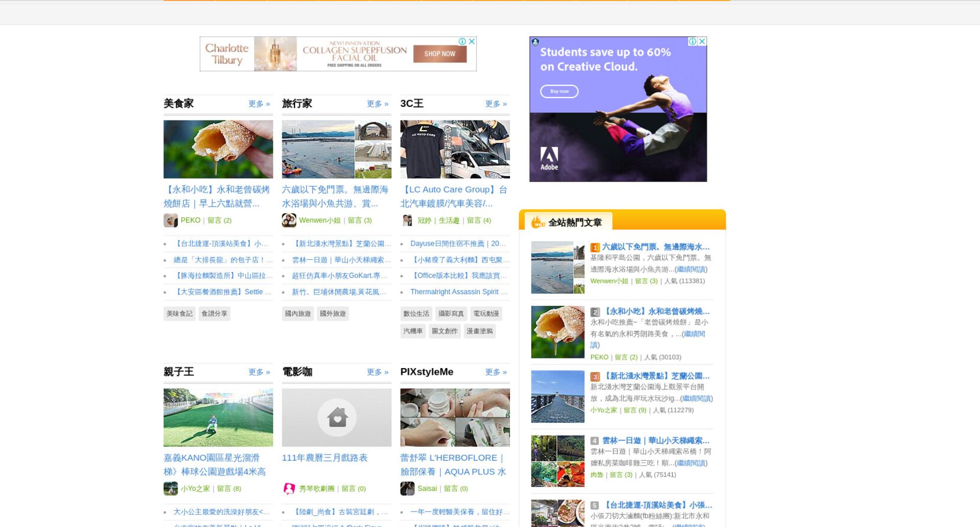The image size is (980, 527).
Task: Open hot article #3 【新北淺水灣景點】 title
Action: coord(656,376)
